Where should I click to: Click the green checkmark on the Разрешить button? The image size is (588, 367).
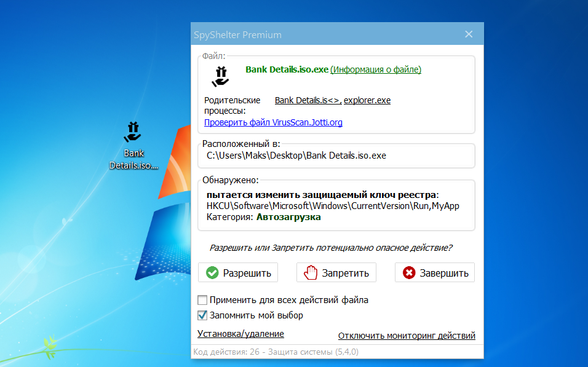[212, 272]
